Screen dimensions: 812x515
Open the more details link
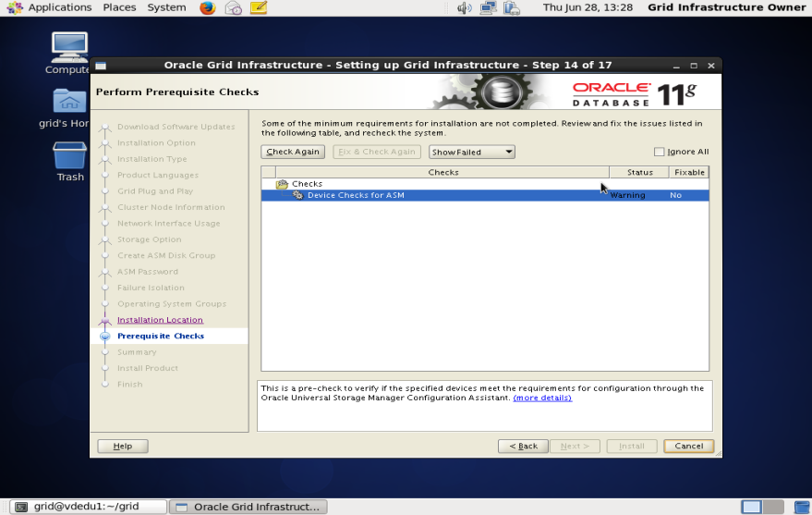(542, 398)
